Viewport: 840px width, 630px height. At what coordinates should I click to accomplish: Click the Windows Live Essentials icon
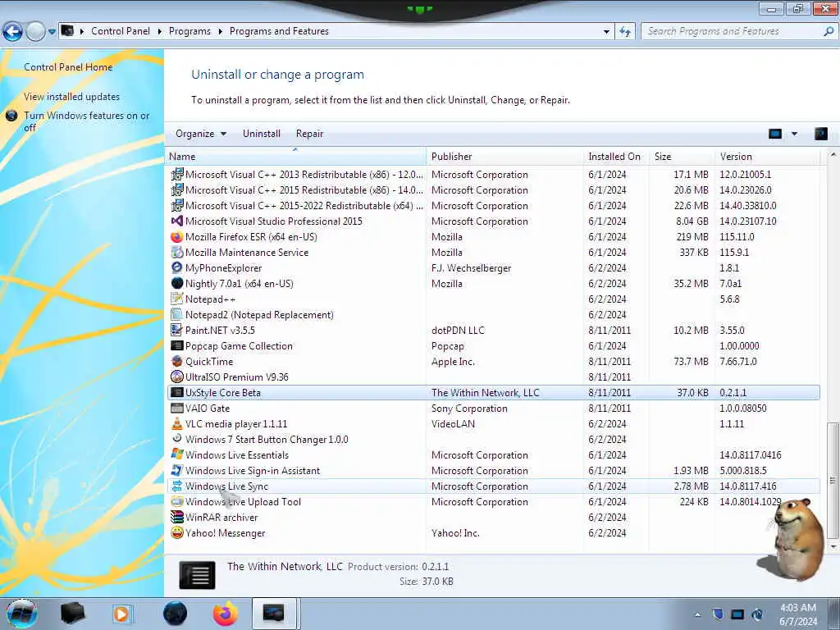177,454
